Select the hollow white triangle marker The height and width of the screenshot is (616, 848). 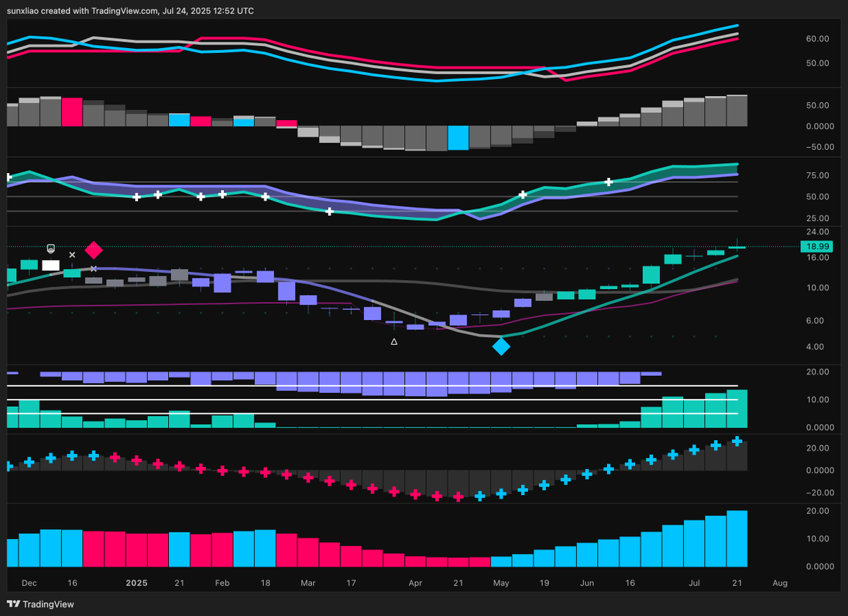point(394,342)
